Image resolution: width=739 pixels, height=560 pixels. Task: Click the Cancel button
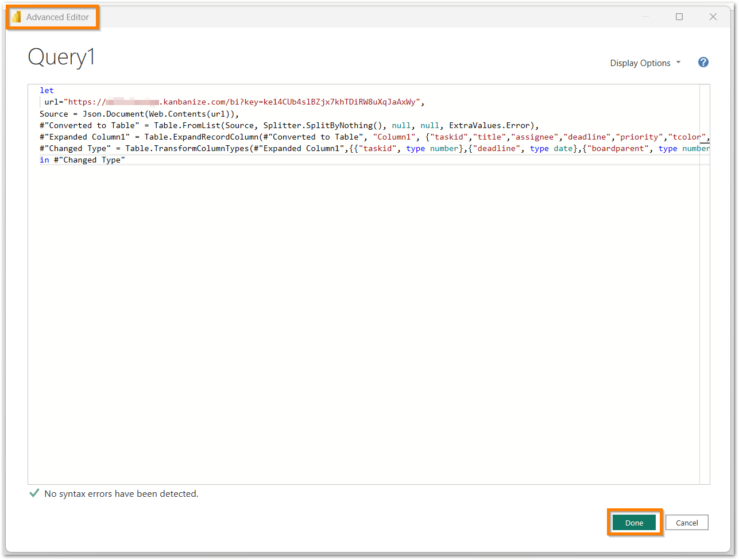point(687,523)
